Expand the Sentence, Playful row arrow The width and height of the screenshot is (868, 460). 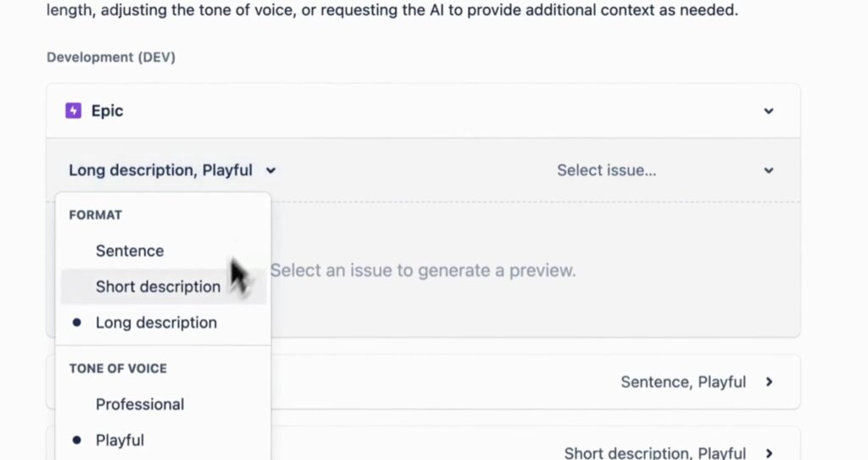[x=769, y=382]
